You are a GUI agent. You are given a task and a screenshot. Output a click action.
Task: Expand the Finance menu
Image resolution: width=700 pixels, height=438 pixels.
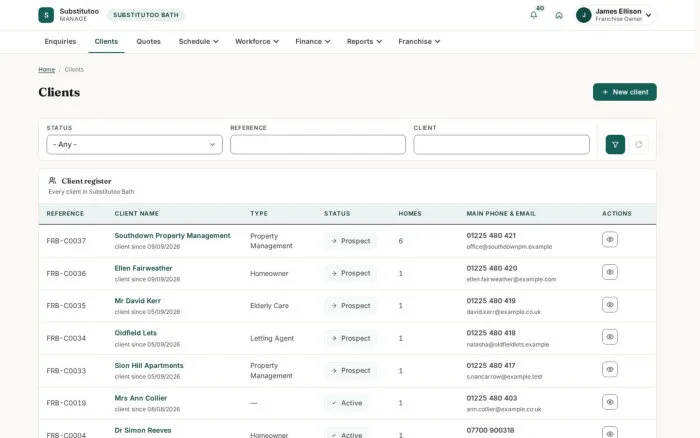[312, 42]
